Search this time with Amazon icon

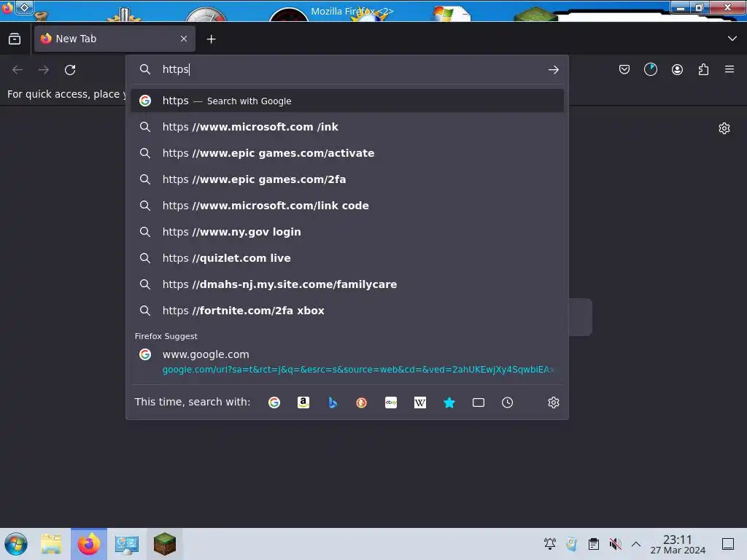[x=303, y=402]
